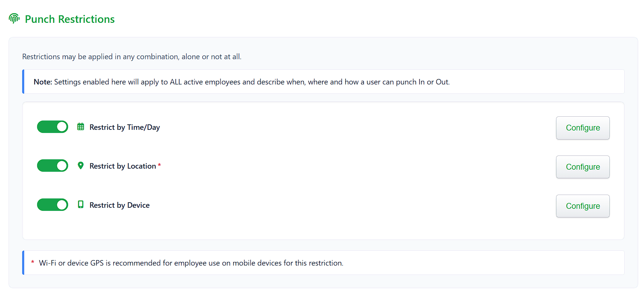Click the fingerprint icon beside Punch Restrictions
644x294 pixels.
14,18
